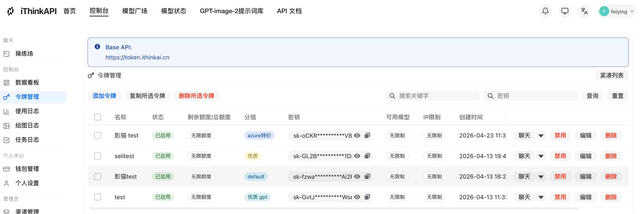Open 模型状态 in top navigation
This screenshot has height=214, width=644.
[x=174, y=11]
